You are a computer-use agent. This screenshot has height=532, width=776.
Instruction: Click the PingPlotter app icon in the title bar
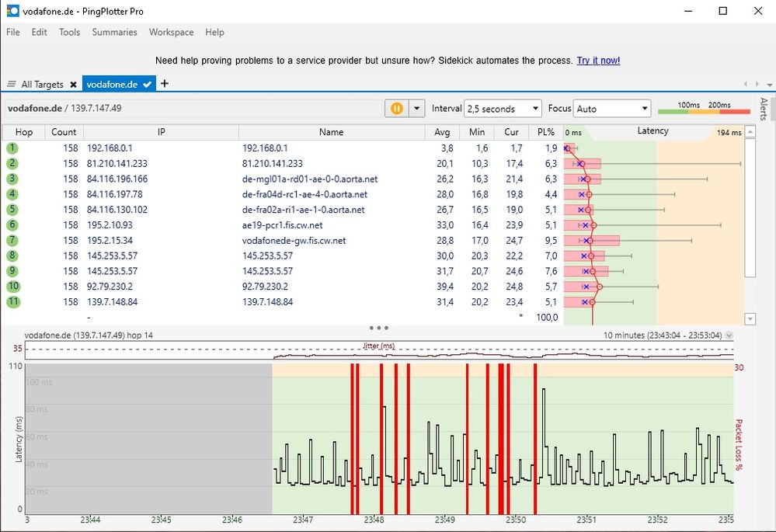[x=11, y=12]
